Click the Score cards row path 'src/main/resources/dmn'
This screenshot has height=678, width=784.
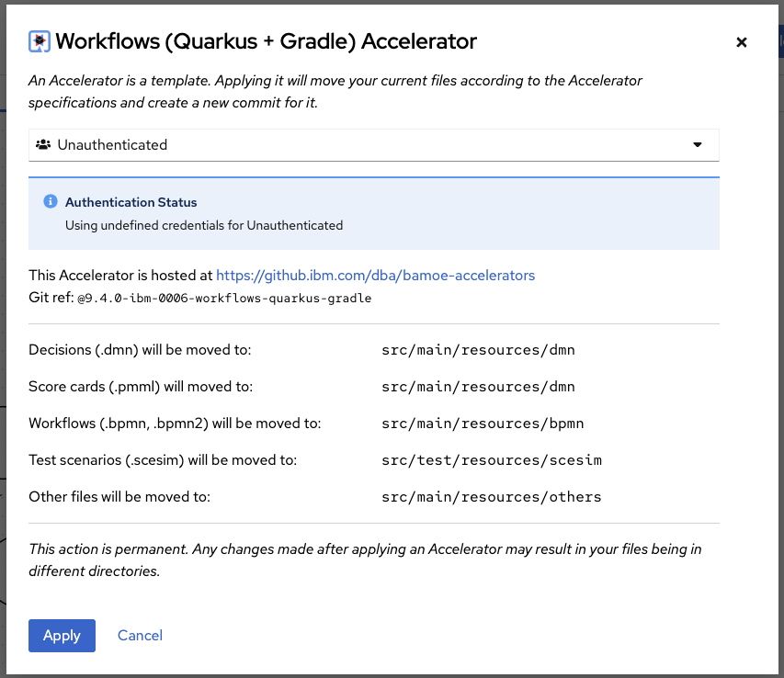(x=479, y=387)
